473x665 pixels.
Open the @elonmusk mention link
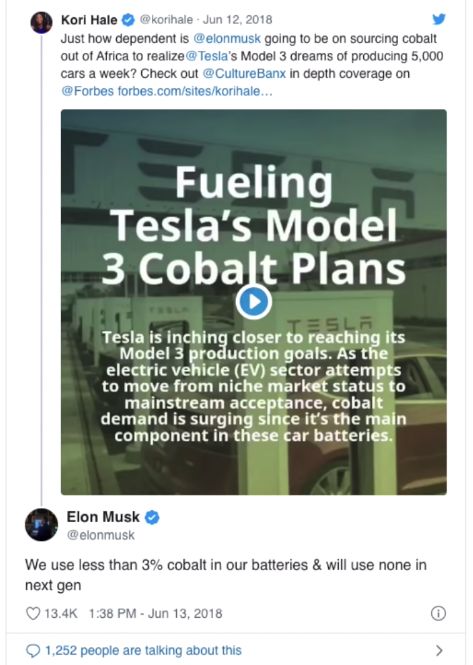[x=227, y=39]
